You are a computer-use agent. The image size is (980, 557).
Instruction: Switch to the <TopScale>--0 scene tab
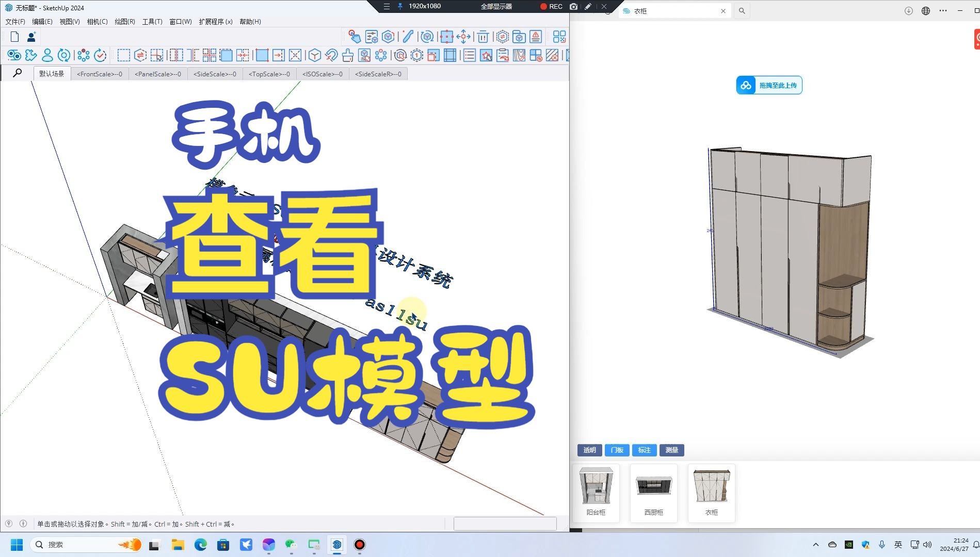click(269, 74)
